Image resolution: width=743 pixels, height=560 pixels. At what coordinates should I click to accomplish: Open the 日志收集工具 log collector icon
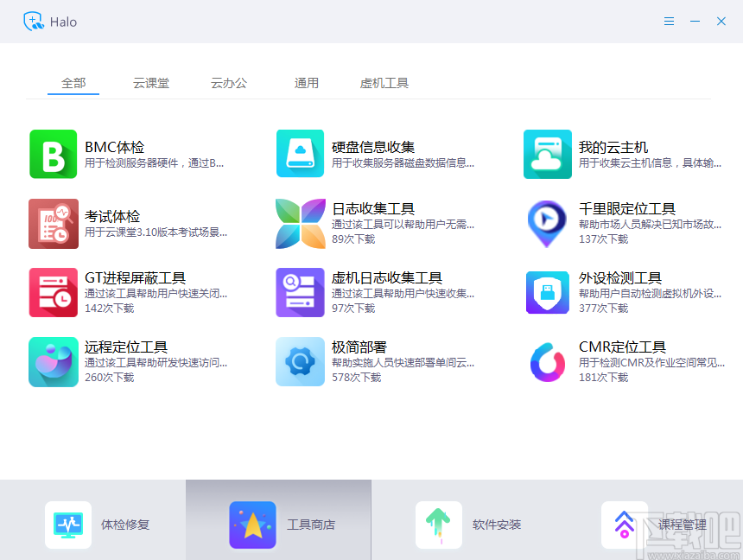[x=300, y=223]
